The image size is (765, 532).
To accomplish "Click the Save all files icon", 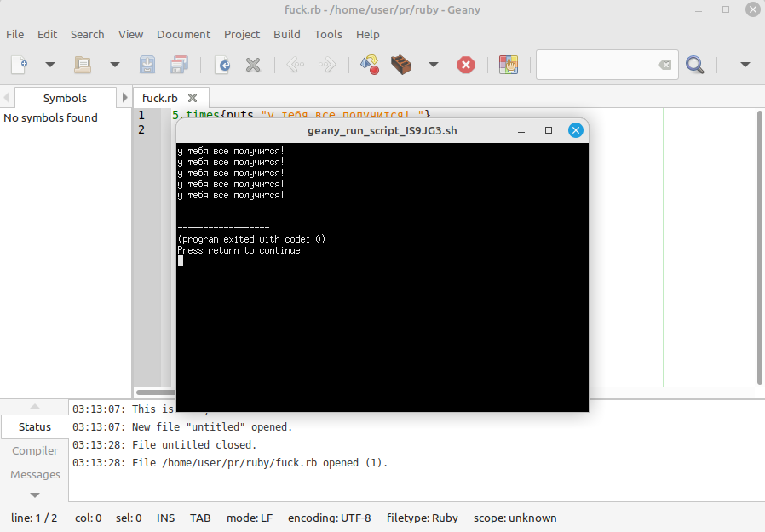I will tap(179, 65).
